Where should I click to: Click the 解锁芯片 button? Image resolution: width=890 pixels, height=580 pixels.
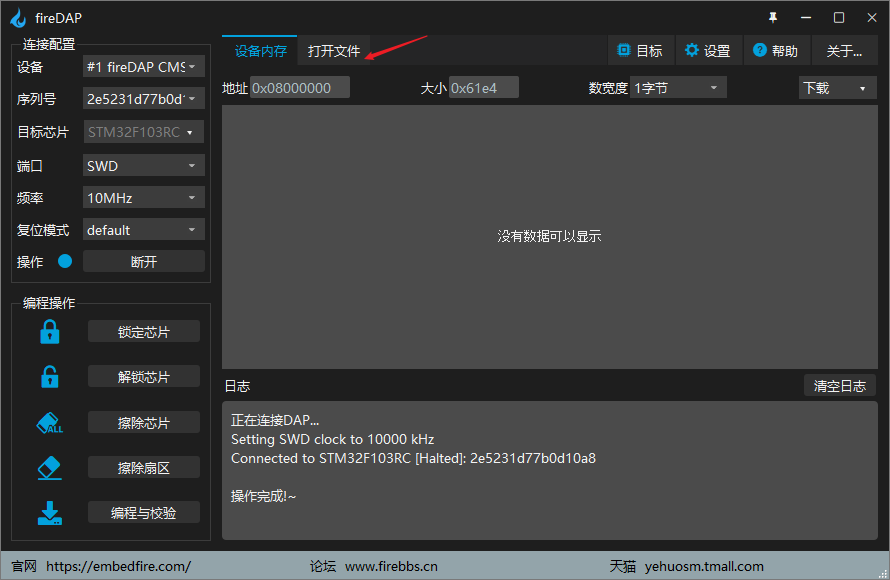[144, 377]
